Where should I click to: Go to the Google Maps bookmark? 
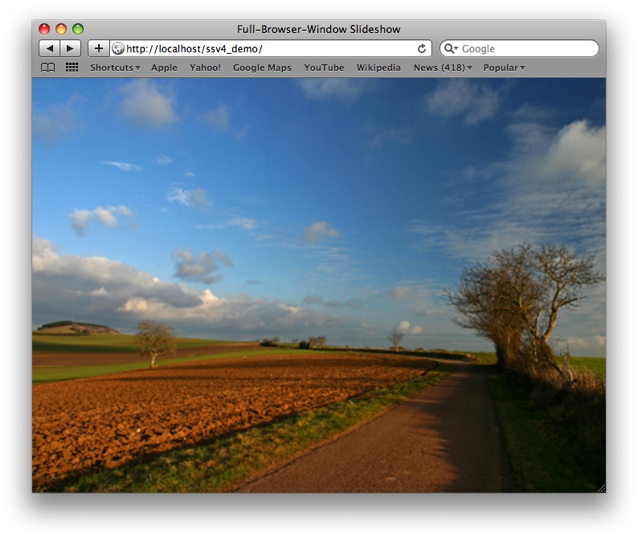262,68
